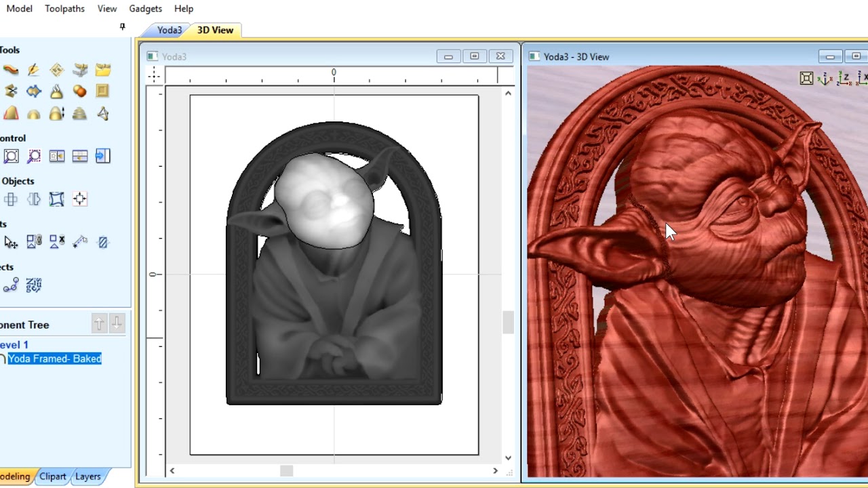
Task: Click the square frame texture tool
Action: (x=103, y=91)
